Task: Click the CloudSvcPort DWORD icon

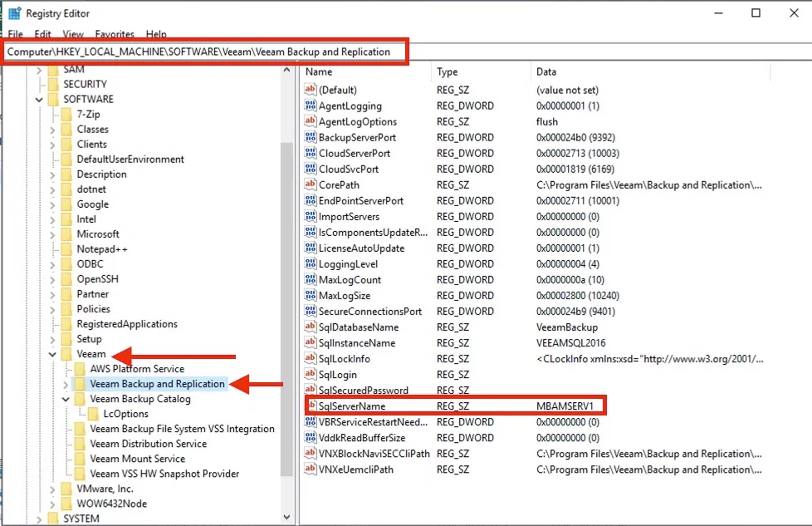Action: pyautogui.click(x=311, y=169)
